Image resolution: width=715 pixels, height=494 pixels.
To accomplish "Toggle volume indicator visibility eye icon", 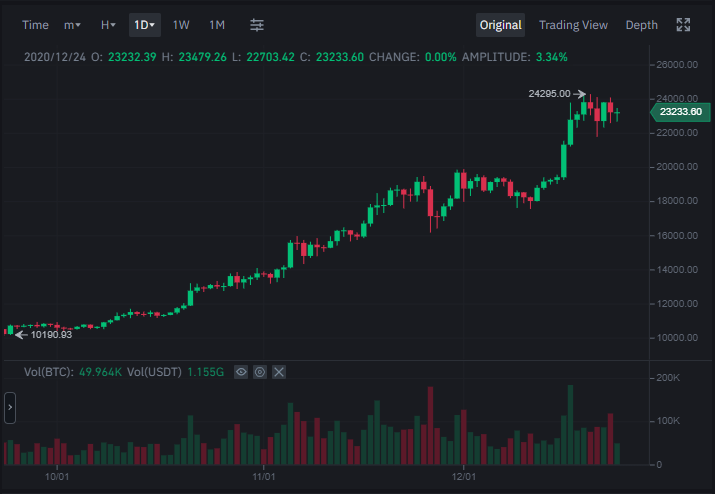I will click(x=241, y=372).
